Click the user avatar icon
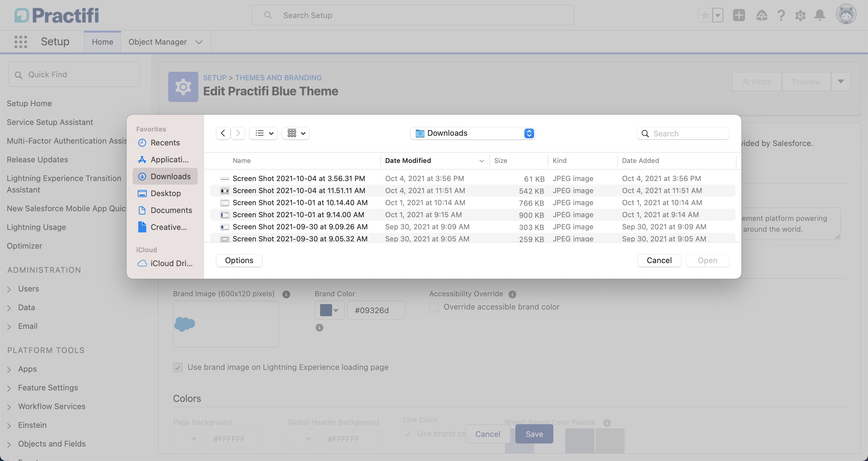The height and width of the screenshot is (461, 868). tap(846, 15)
